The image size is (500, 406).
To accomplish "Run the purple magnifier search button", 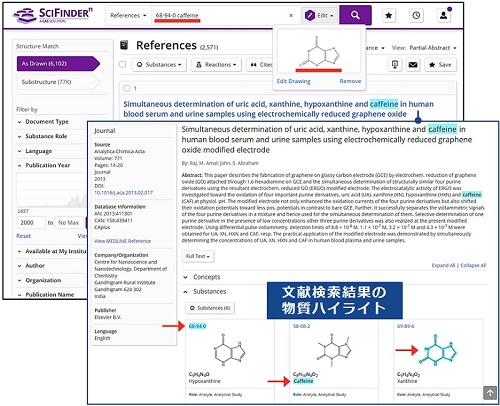I will coord(355,15).
